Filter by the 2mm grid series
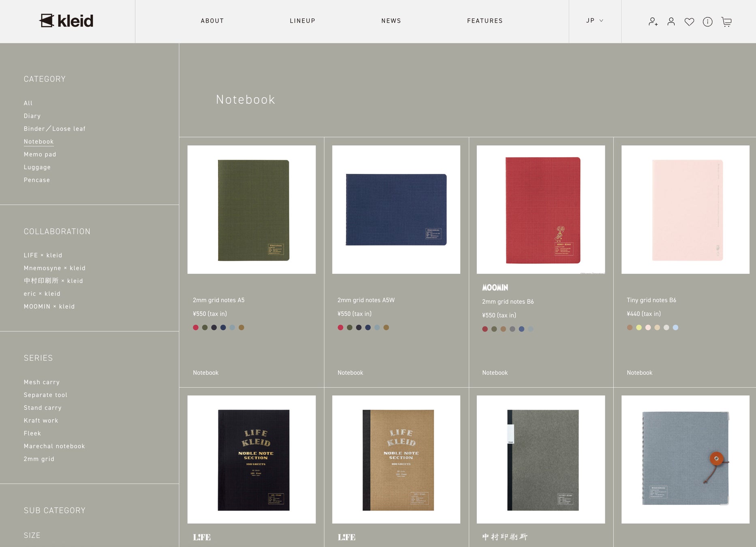 point(39,459)
